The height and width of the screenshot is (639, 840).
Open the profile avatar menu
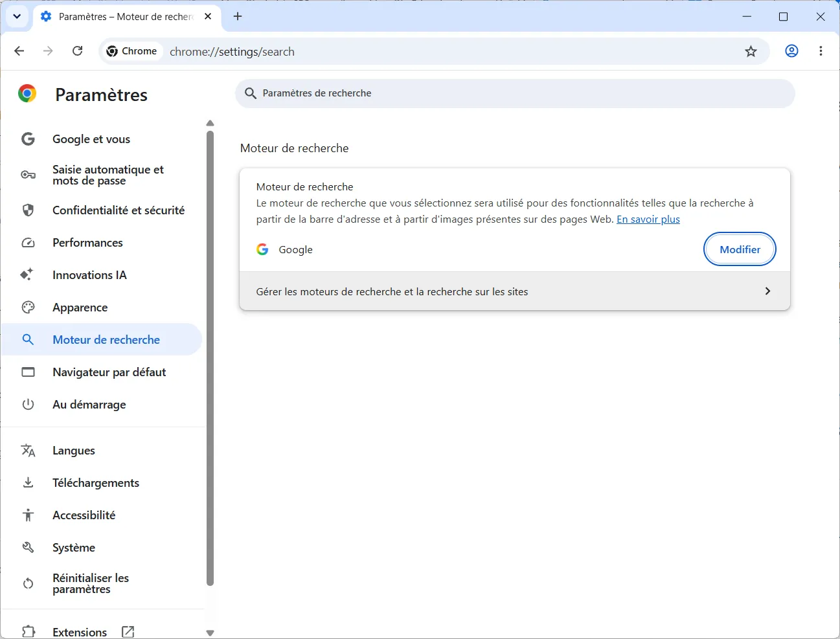point(791,51)
